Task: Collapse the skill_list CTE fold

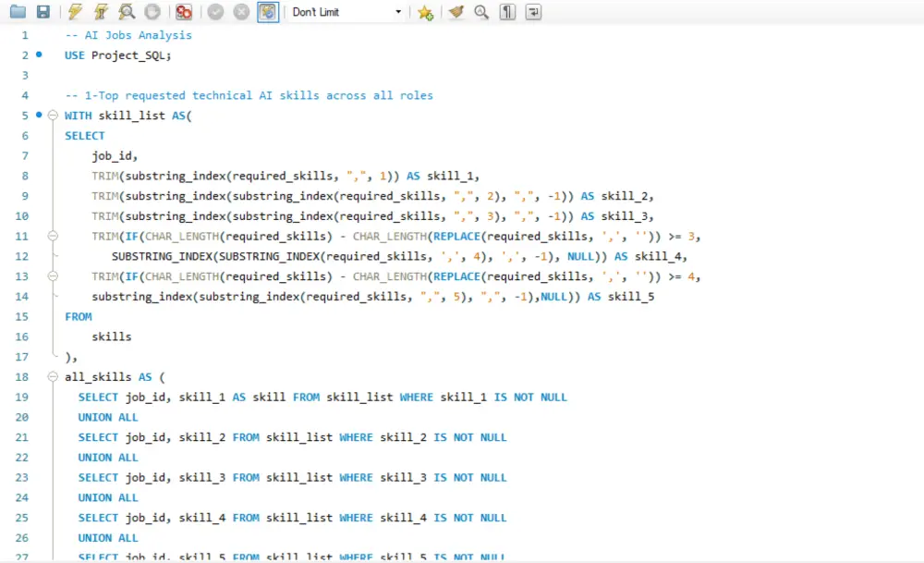Action: (54, 115)
